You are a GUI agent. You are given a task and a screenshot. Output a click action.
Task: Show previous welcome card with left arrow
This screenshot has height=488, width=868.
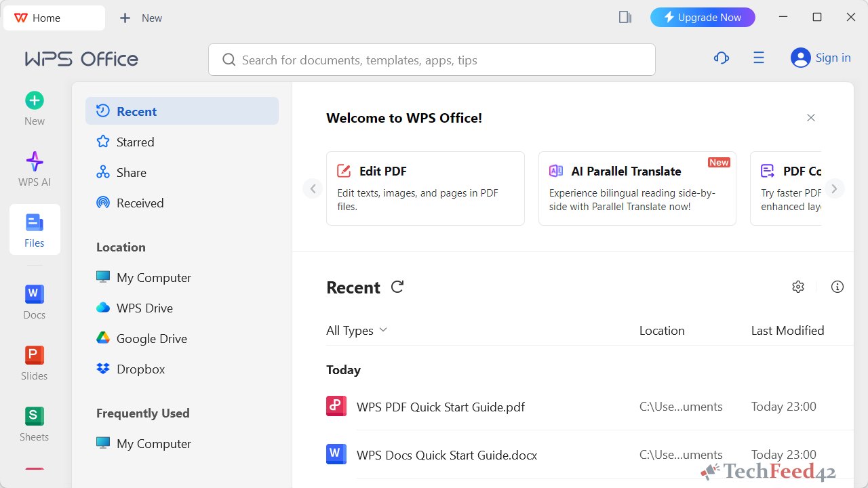coord(313,188)
